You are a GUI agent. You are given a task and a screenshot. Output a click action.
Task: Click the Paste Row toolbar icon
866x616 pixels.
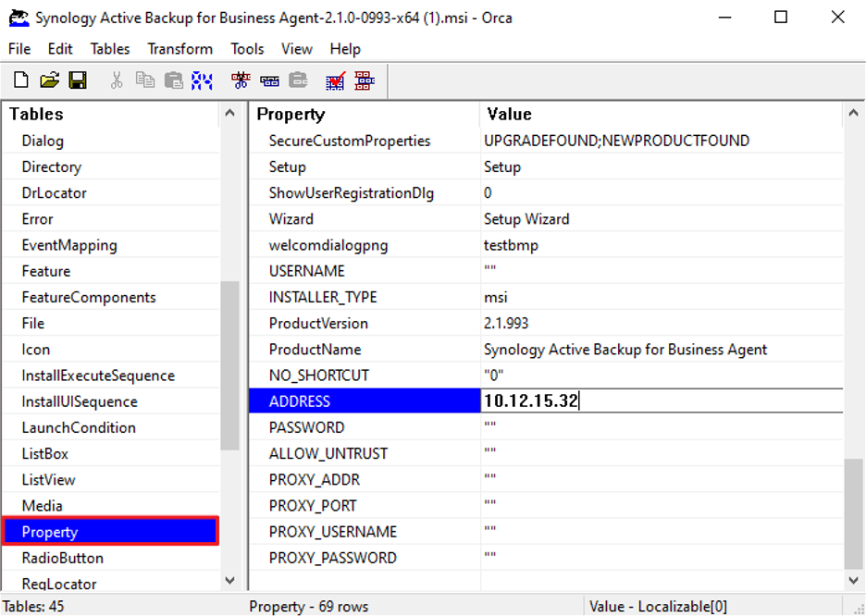pos(298,80)
